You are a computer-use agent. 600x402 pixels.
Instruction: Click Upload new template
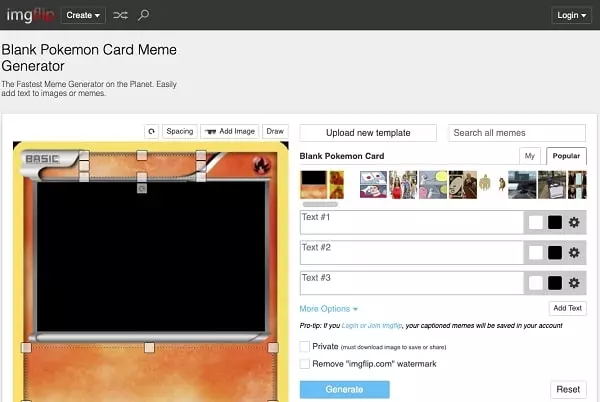tap(368, 133)
